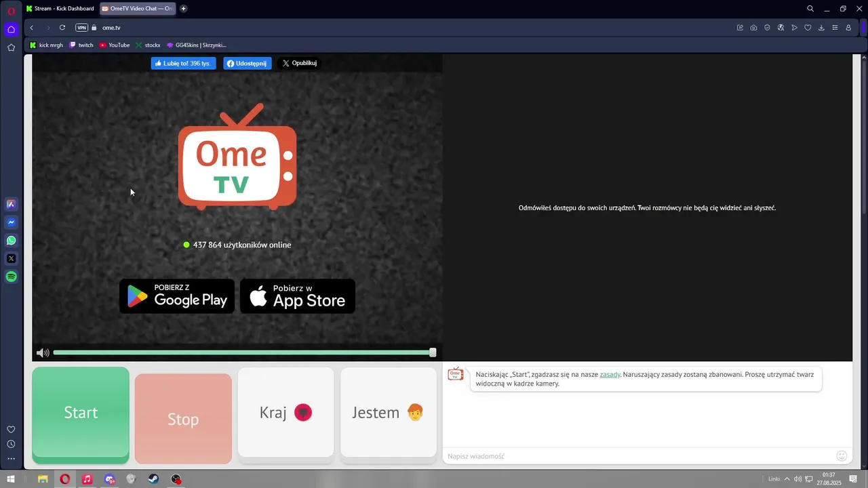The height and width of the screenshot is (488, 868).
Task: Click the edit page icon in toolbar
Action: point(740,28)
